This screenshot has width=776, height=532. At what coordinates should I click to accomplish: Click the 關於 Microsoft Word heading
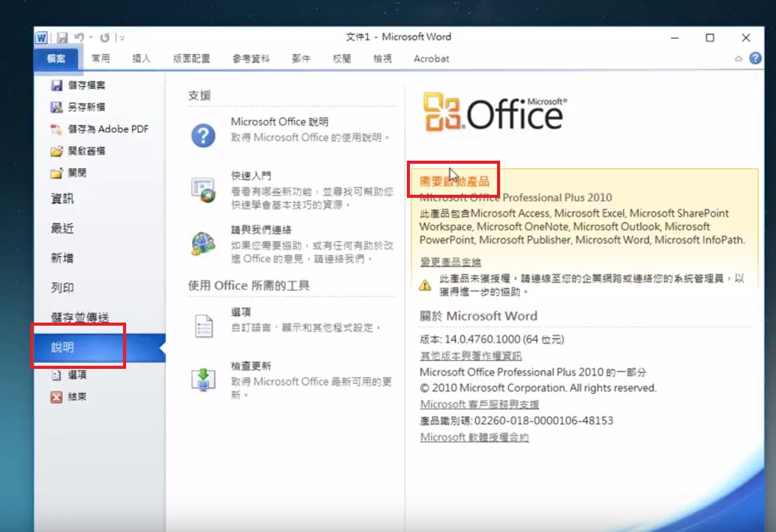(479, 316)
